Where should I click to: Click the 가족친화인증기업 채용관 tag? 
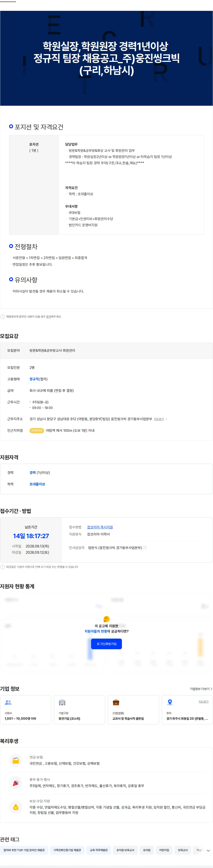point(67,850)
